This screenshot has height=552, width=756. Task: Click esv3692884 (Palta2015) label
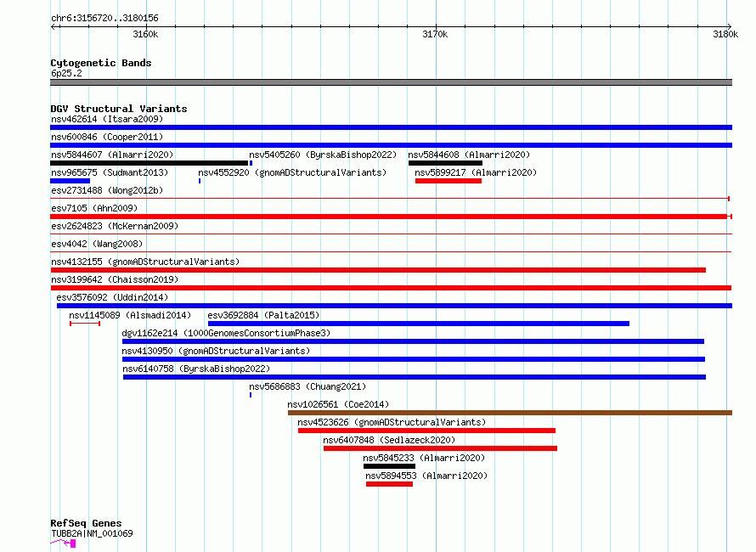263,315
